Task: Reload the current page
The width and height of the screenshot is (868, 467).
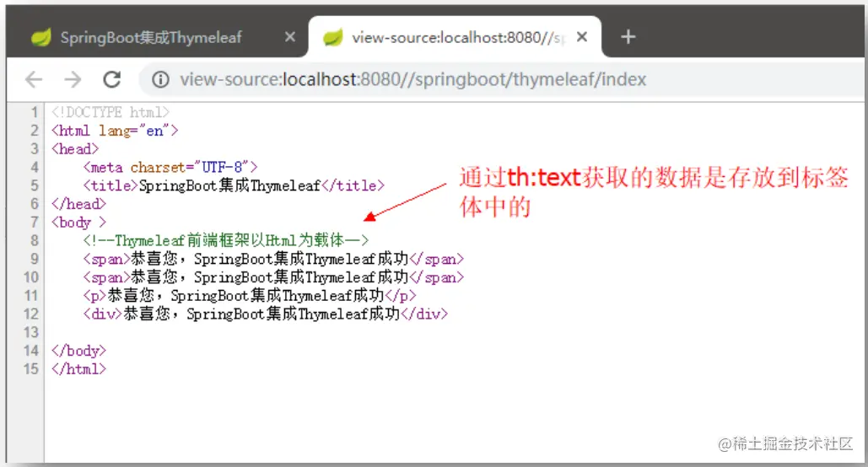Action: click(112, 80)
